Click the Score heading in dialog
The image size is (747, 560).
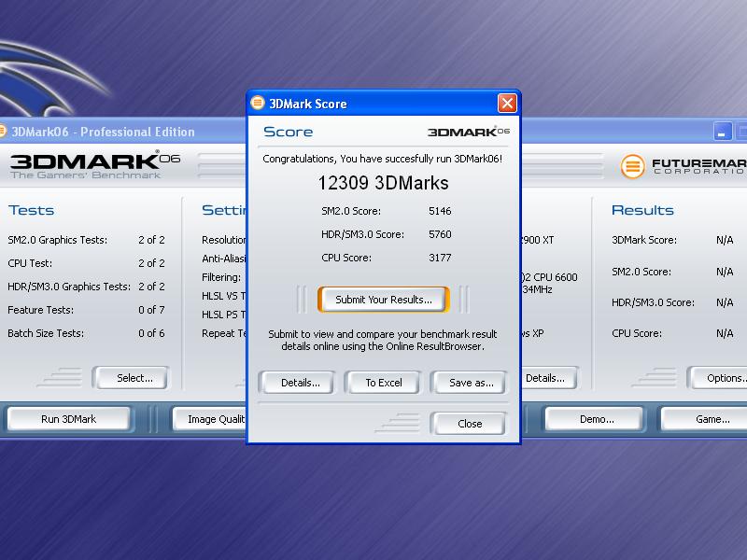pos(289,132)
